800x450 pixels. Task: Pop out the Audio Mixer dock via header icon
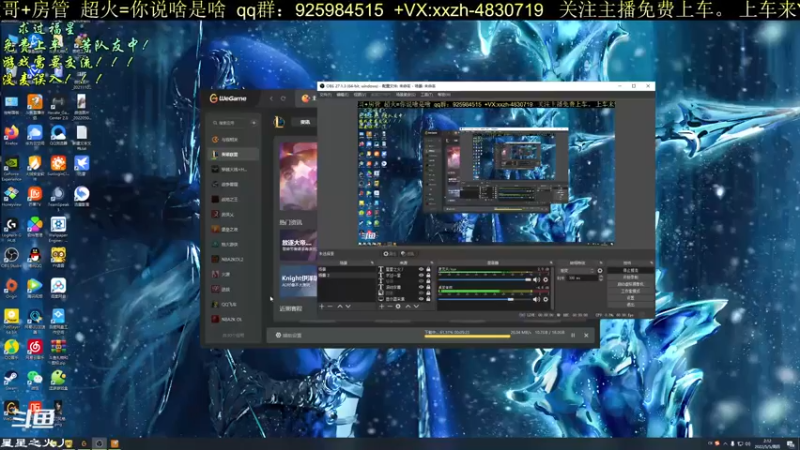point(551,263)
